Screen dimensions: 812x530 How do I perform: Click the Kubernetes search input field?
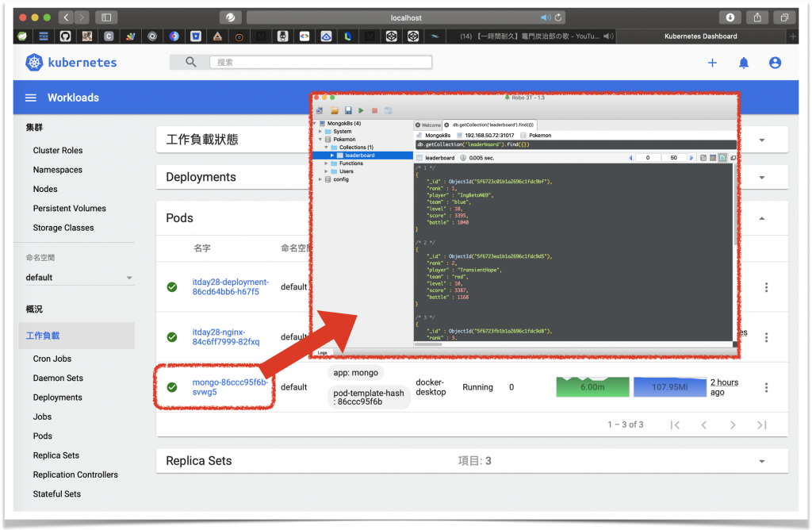(320, 62)
